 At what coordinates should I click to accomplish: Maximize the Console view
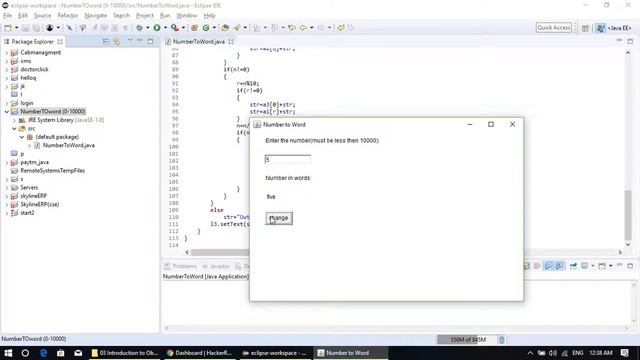click(630, 266)
